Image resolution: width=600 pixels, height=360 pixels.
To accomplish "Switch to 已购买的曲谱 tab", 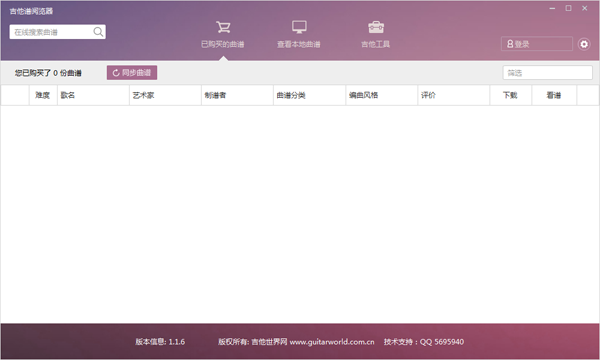I will pos(223,44).
